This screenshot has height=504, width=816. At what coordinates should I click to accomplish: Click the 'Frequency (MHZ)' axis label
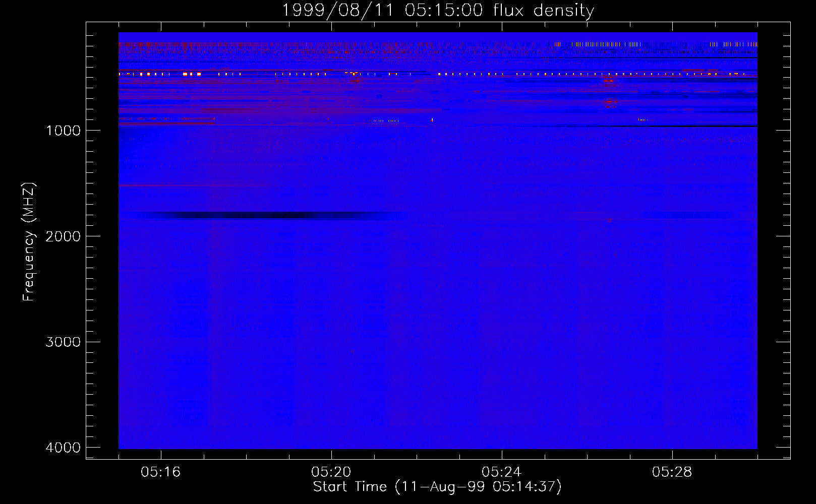(x=29, y=242)
